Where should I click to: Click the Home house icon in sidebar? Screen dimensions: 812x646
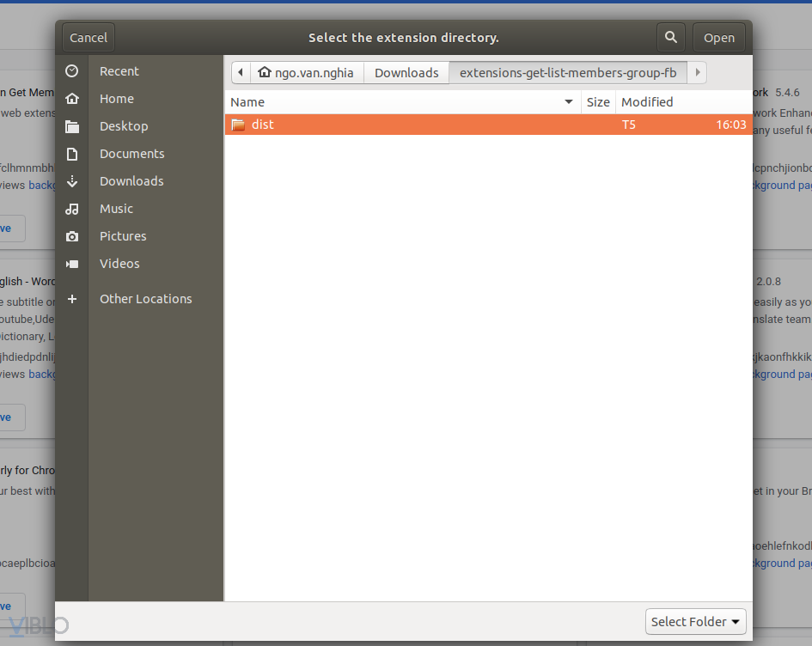point(72,98)
